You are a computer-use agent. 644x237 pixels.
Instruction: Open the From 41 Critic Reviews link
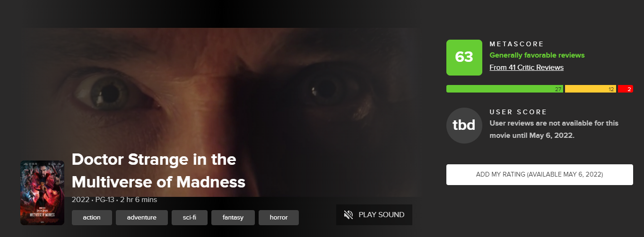pos(526,68)
